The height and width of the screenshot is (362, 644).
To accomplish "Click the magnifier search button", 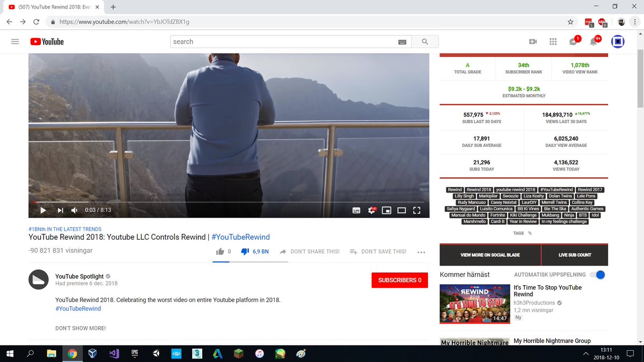I will point(425,42).
